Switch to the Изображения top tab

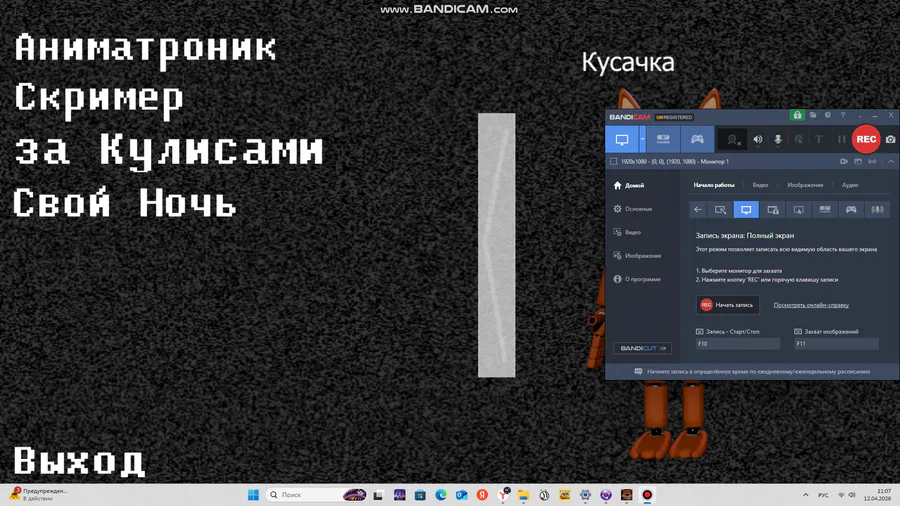[x=805, y=185]
